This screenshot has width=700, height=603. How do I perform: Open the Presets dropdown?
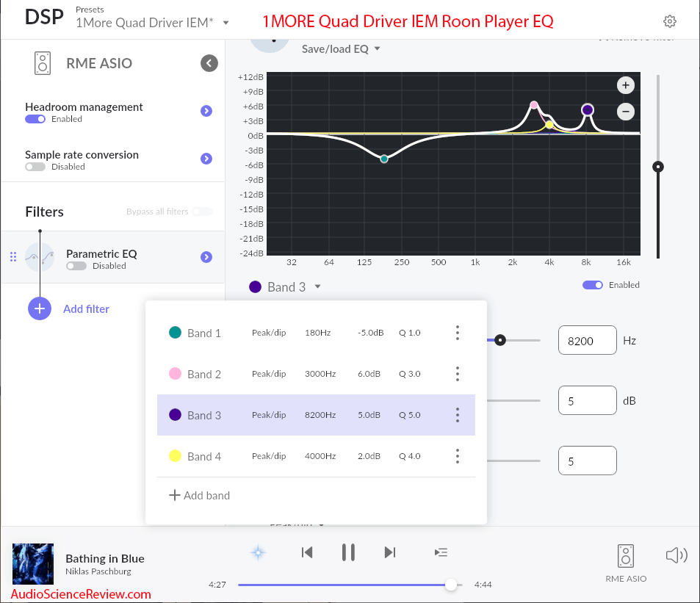pyautogui.click(x=152, y=22)
